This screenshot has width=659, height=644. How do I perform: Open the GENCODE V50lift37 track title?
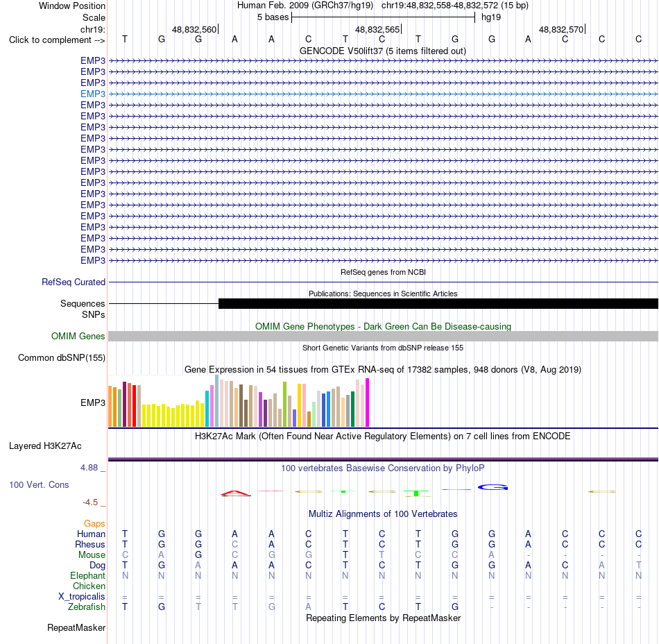point(383,51)
